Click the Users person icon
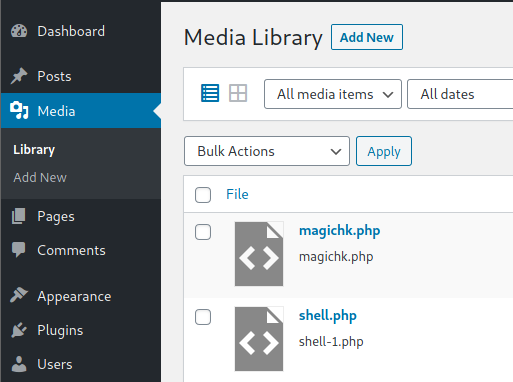 (19, 364)
